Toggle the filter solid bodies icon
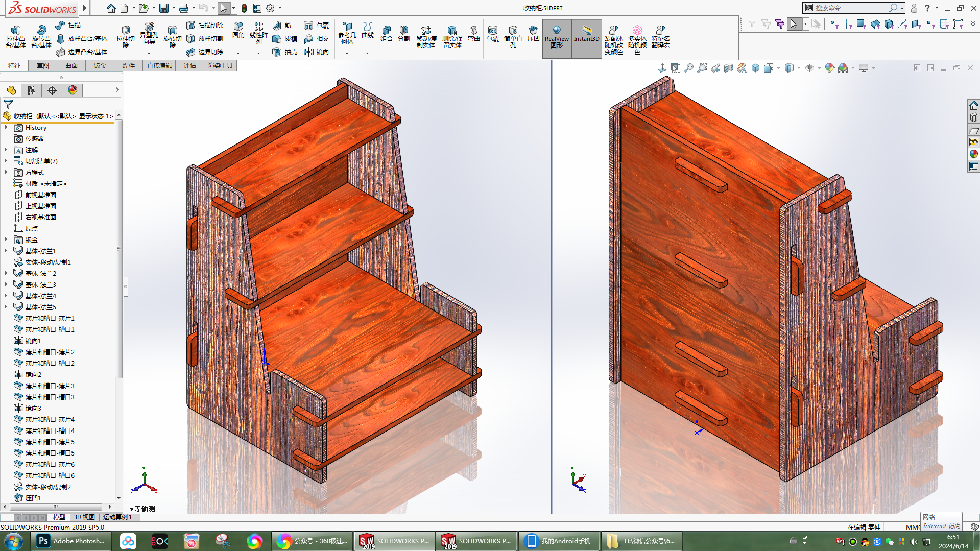The height and width of the screenshot is (551, 980). [x=889, y=24]
